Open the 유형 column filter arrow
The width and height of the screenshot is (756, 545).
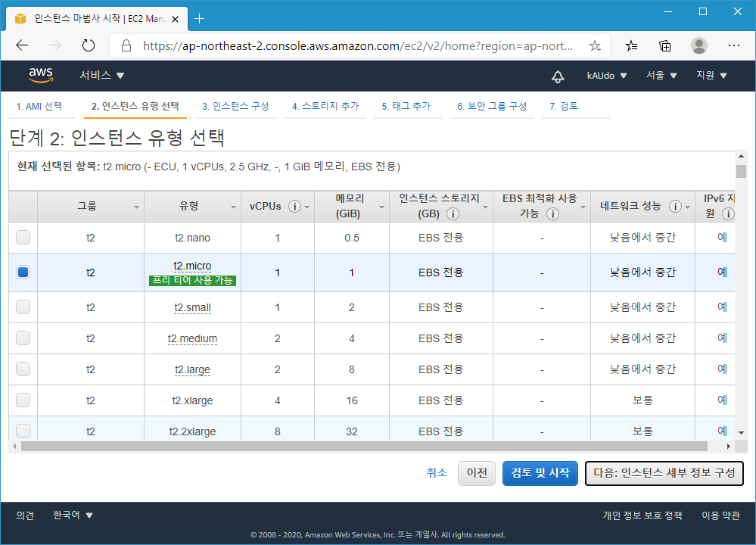[233, 207]
